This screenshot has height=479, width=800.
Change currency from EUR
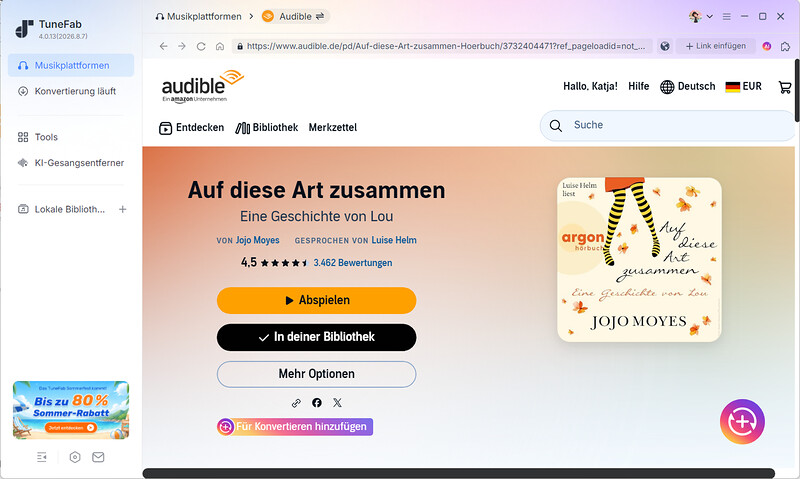(x=743, y=86)
